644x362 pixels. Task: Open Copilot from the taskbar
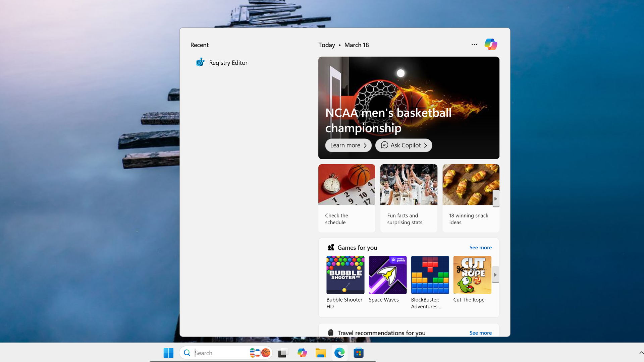(302, 353)
